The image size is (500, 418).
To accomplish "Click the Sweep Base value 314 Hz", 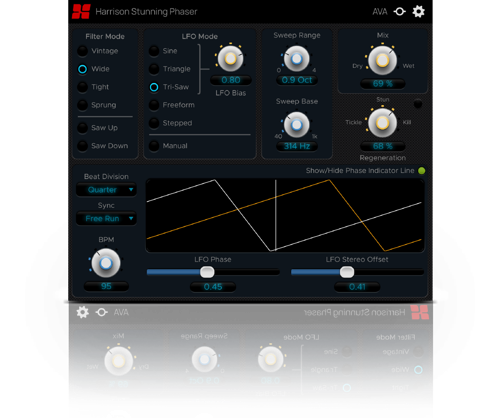I will click(297, 146).
